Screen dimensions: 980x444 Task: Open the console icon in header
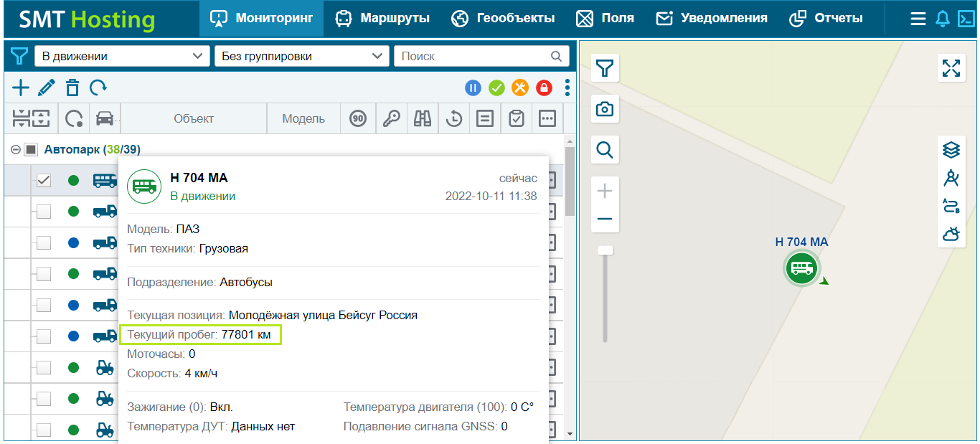pyautogui.click(x=966, y=19)
